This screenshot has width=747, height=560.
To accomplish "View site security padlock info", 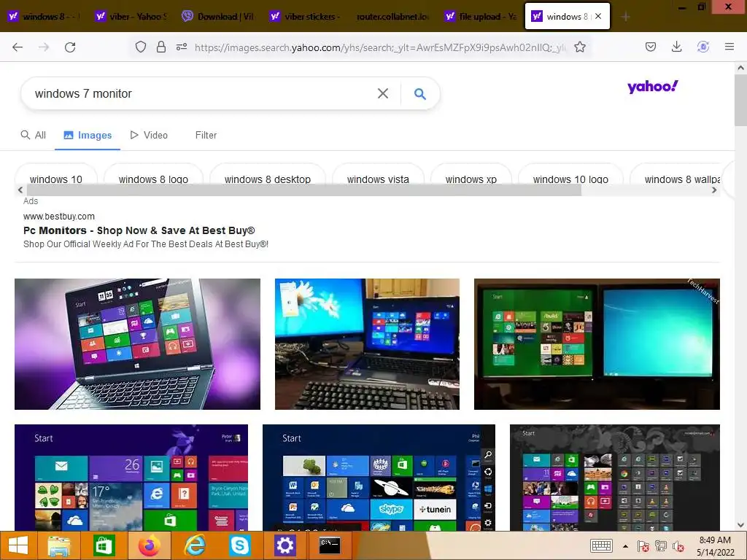I will (x=161, y=47).
